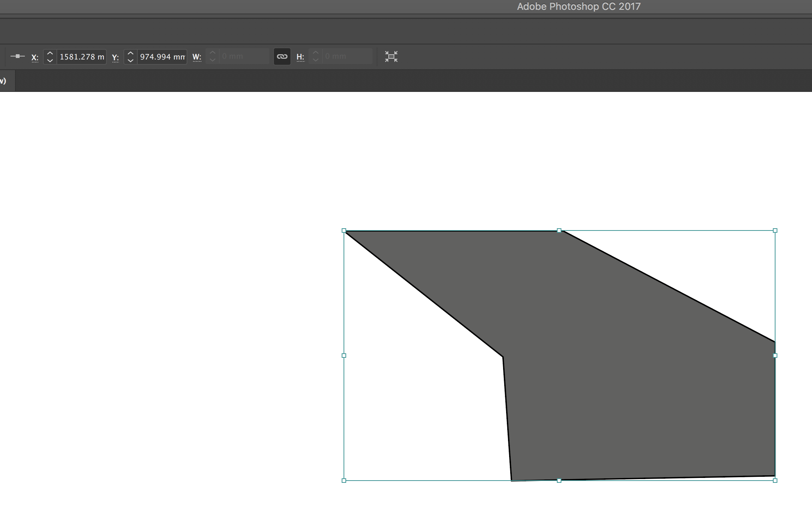The image size is (812, 522).
Task: Decrease X value with down stepper arrow
Action: point(50,60)
